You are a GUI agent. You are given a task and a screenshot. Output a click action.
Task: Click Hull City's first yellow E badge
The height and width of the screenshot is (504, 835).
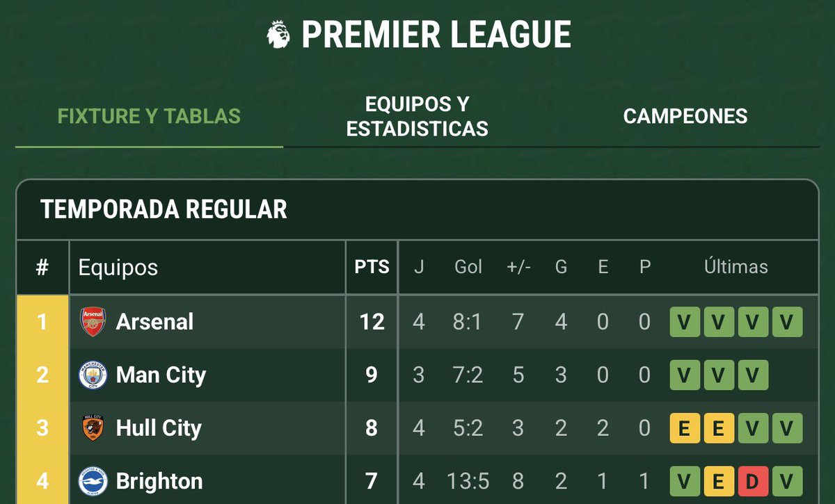pos(685,428)
